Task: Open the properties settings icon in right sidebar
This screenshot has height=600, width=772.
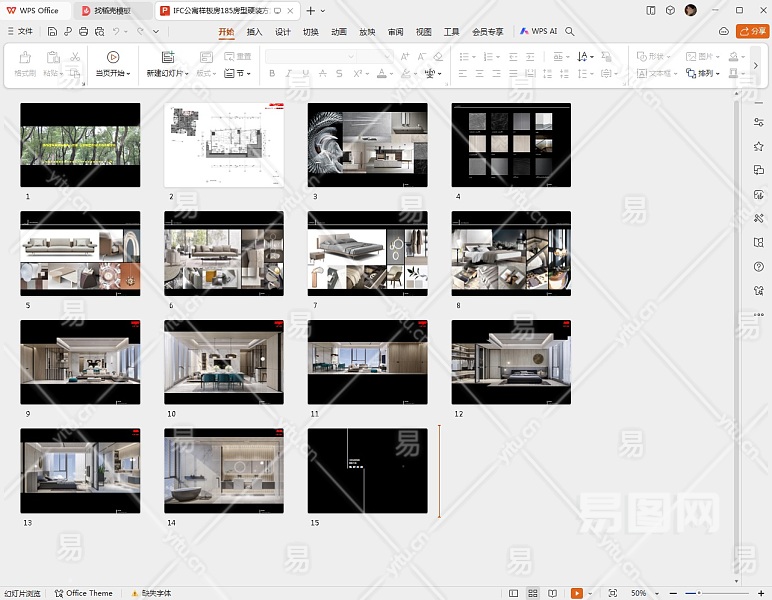Action: point(759,122)
